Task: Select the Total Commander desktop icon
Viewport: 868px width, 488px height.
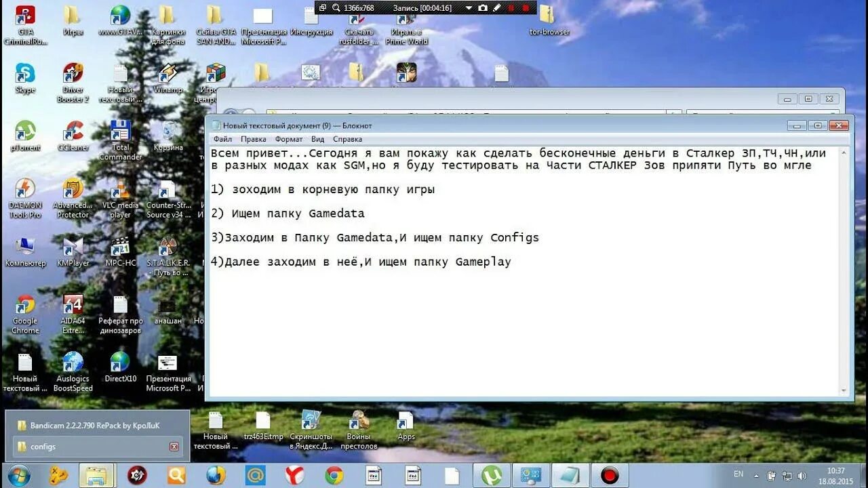Action: 120,140
